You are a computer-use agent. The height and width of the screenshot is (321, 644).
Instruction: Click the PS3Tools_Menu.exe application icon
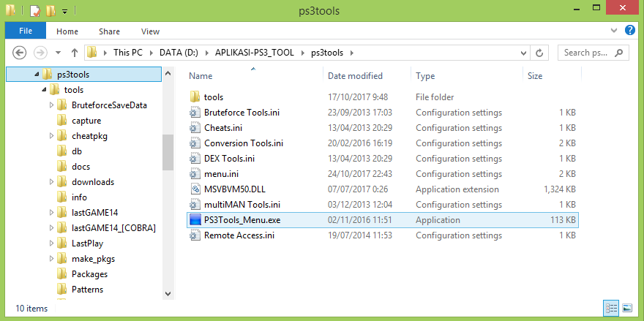[x=195, y=220]
